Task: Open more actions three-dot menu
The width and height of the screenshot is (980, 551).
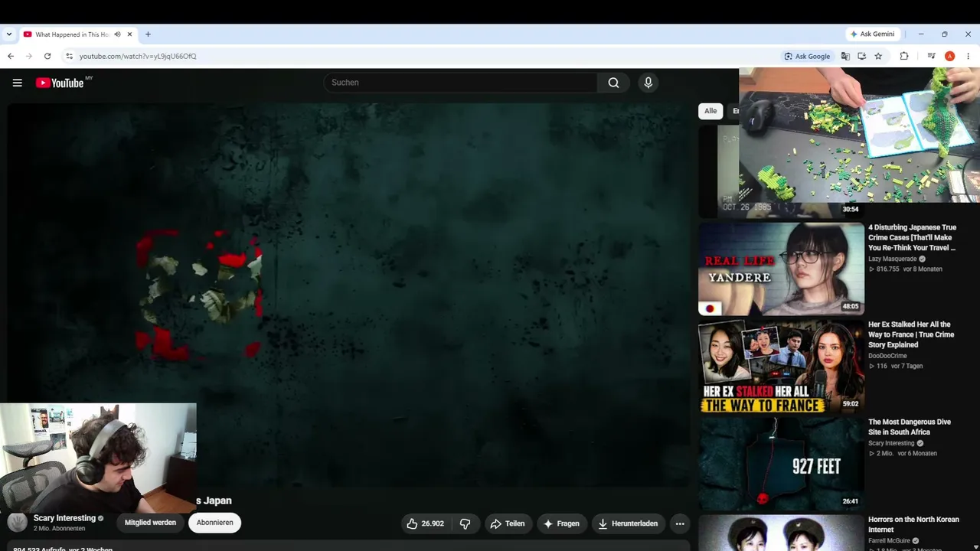Action: click(x=680, y=523)
